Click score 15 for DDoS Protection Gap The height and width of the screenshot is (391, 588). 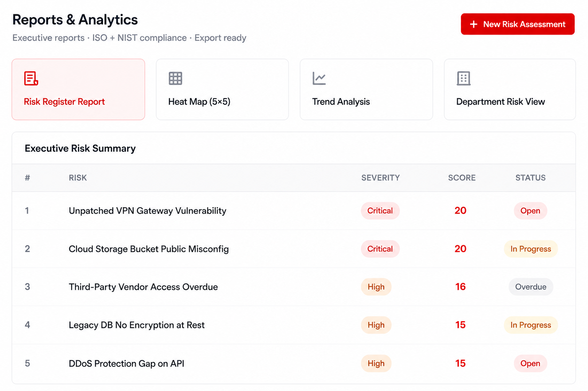tap(461, 363)
